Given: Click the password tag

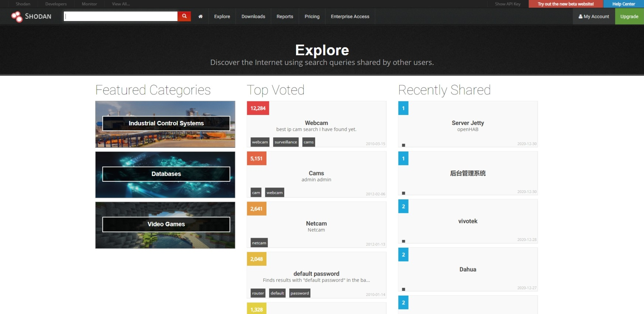Looking at the screenshot, I should click(x=300, y=293).
